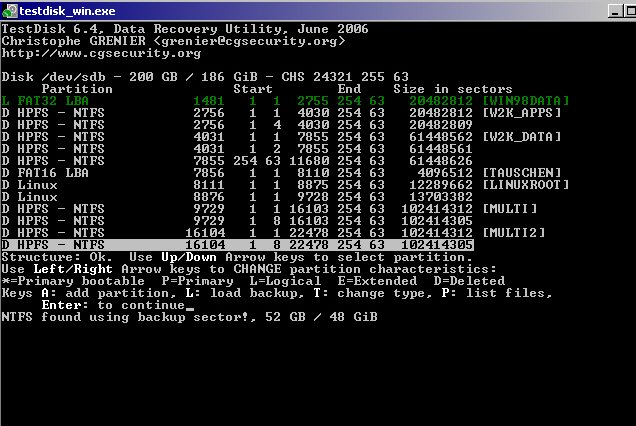This screenshot has height=426, width=636.
Task: Click the 'E=Extended' legend entry
Action: tap(377, 281)
